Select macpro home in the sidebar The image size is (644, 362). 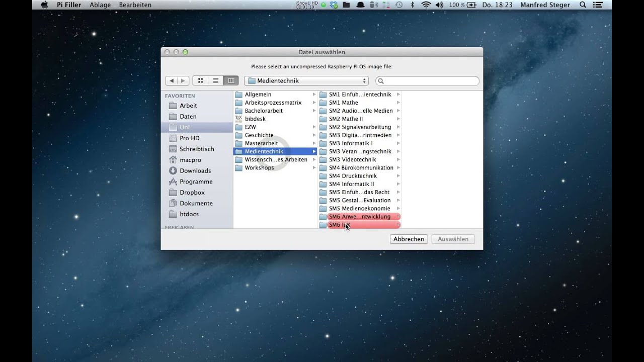coord(197,160)
